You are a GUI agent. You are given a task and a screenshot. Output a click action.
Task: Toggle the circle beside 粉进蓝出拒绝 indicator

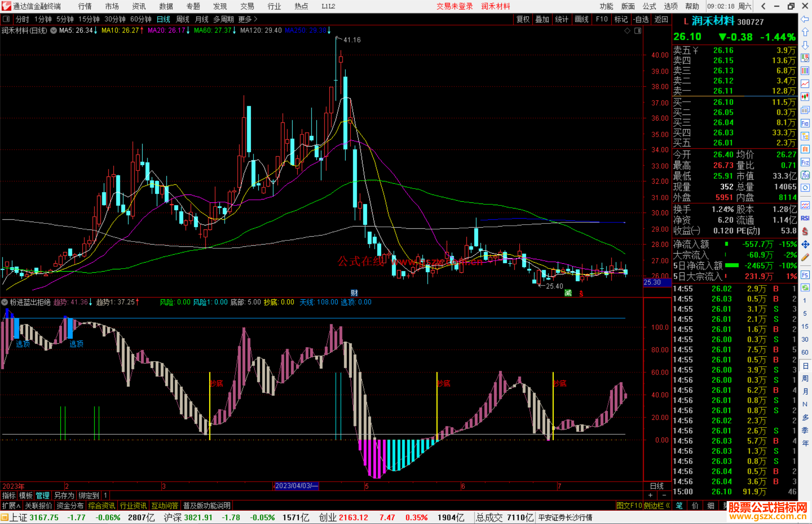point(5,302)
